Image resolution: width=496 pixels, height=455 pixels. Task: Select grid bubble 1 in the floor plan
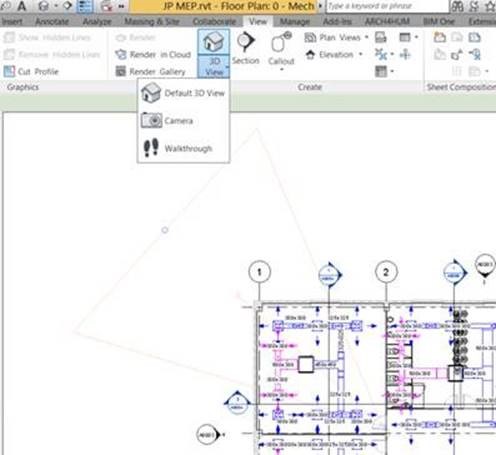[x=259, y=272]
